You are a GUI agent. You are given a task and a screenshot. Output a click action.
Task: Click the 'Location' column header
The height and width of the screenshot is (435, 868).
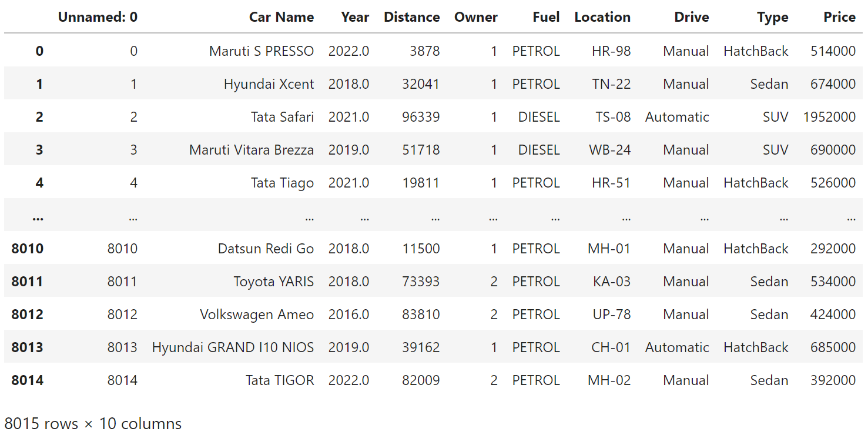tap(602, 17)
